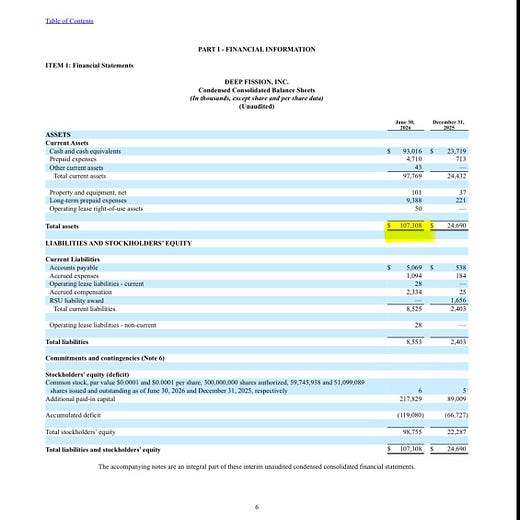Click the 'DEEP FISSION, INC.' title
Image resolution: width=520 pixels, height=520 pixels.
tap(256, 82)
